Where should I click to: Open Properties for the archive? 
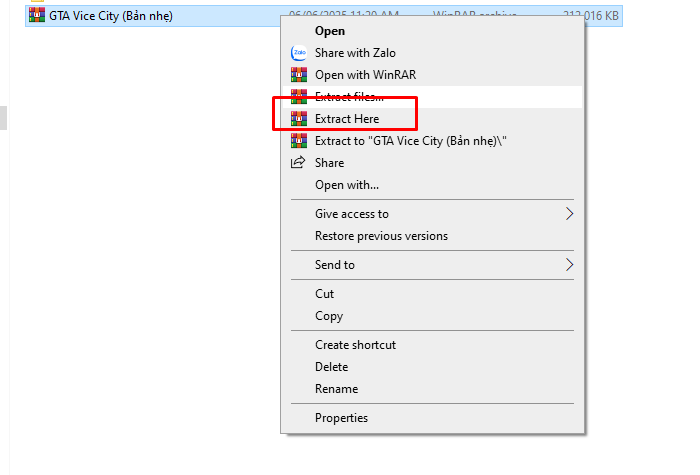[341, 418]
